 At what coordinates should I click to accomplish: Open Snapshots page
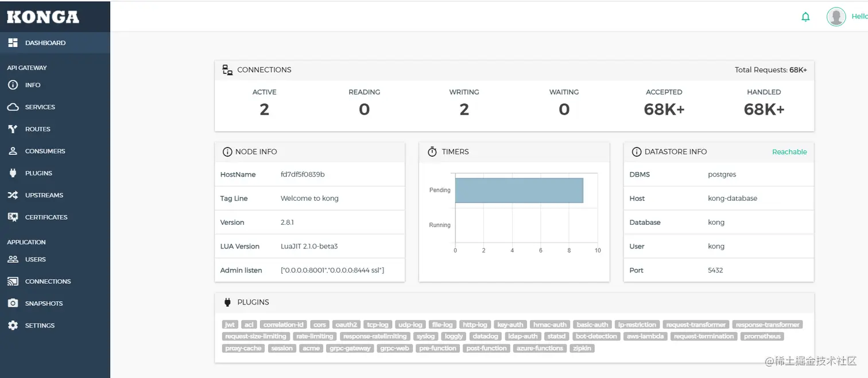tap(55, 303)
